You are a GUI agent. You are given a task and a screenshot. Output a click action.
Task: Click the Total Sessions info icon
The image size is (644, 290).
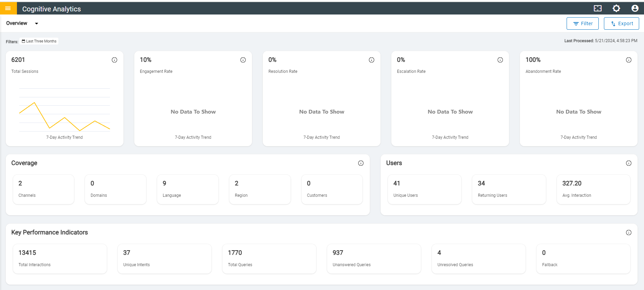pyautogui.click(x=114, y=60)
